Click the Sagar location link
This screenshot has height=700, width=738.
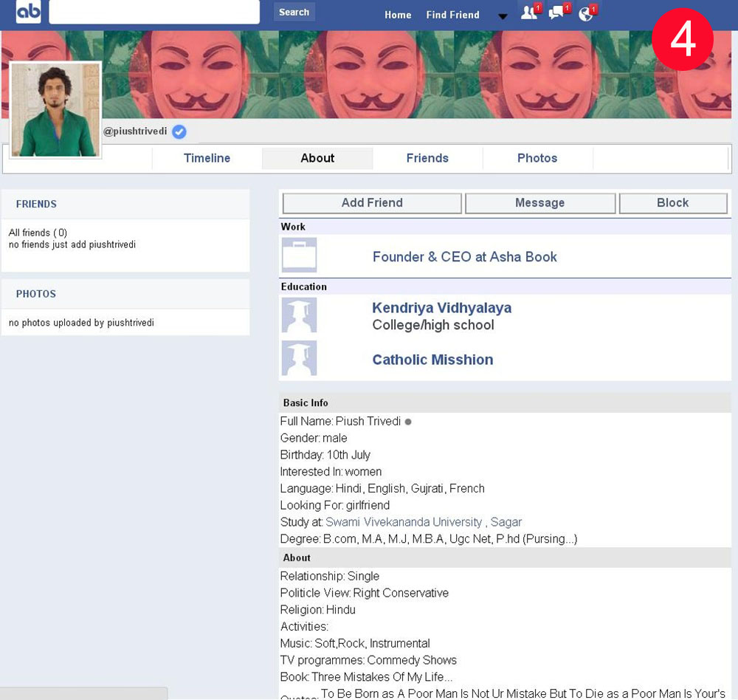click(506, 522)
